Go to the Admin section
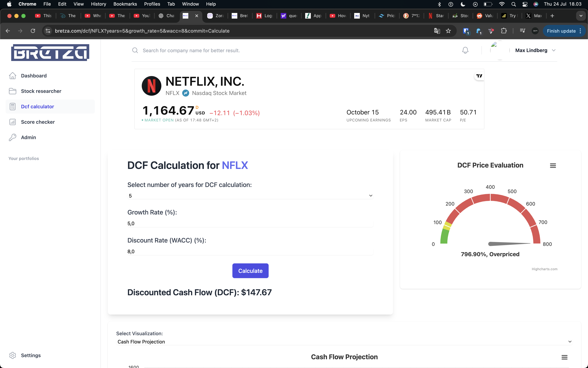The image size is (588, 368). click(50, 137)
